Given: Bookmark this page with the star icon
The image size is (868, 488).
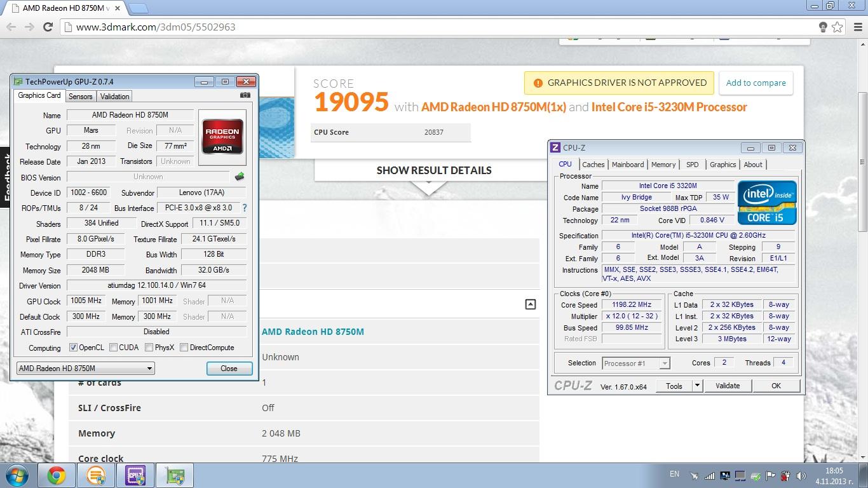Looking at the screenshot, I should 837,27.
